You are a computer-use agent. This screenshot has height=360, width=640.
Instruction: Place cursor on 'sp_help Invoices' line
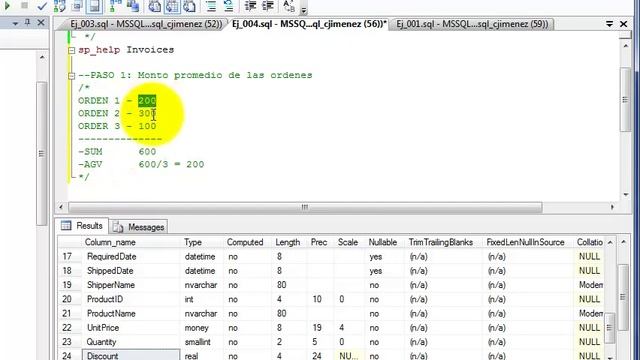[126, 50]
